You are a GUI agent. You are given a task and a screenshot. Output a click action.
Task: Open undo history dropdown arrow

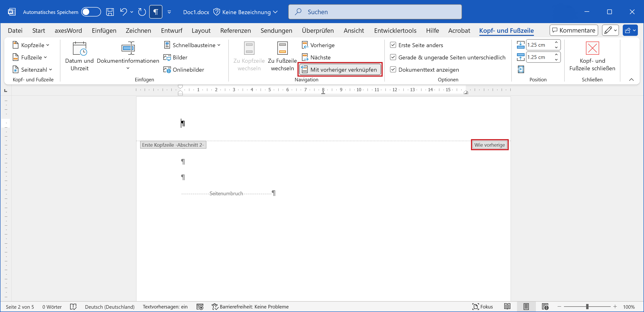132,12
